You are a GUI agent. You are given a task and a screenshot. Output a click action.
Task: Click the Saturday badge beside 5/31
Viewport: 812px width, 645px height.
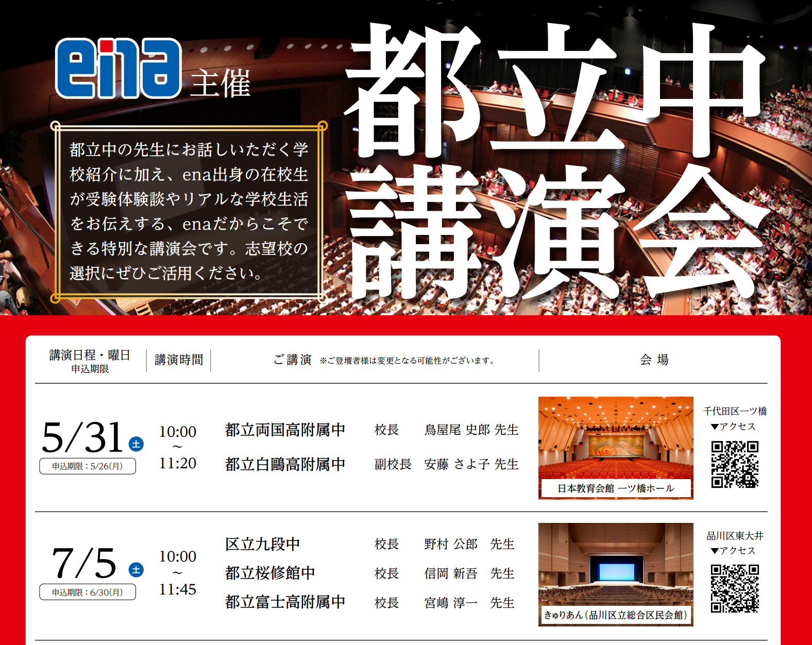(x=136, y=444)
